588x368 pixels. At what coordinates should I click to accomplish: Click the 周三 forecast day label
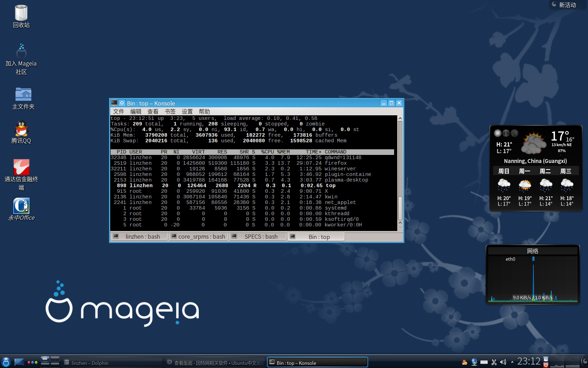coord(566,171)
